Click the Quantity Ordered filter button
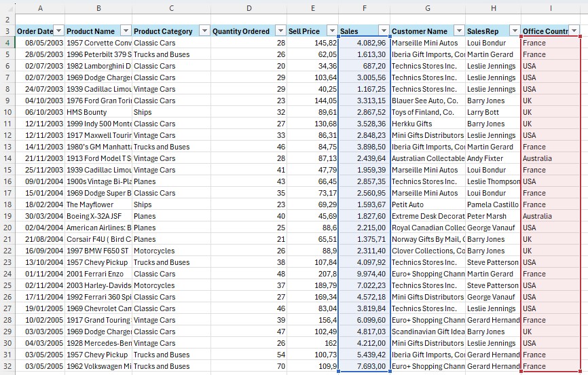Viewport: 588px width, 375px height. tap(280, 31)
